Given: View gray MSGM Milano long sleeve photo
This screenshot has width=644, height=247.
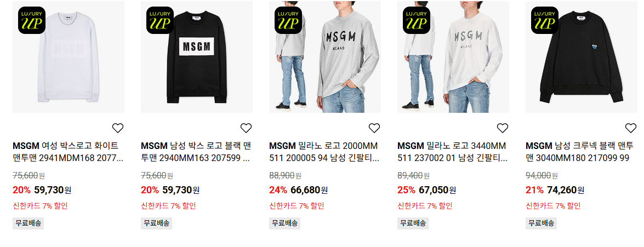Looking at the screenshot, I should click(325, 57).
